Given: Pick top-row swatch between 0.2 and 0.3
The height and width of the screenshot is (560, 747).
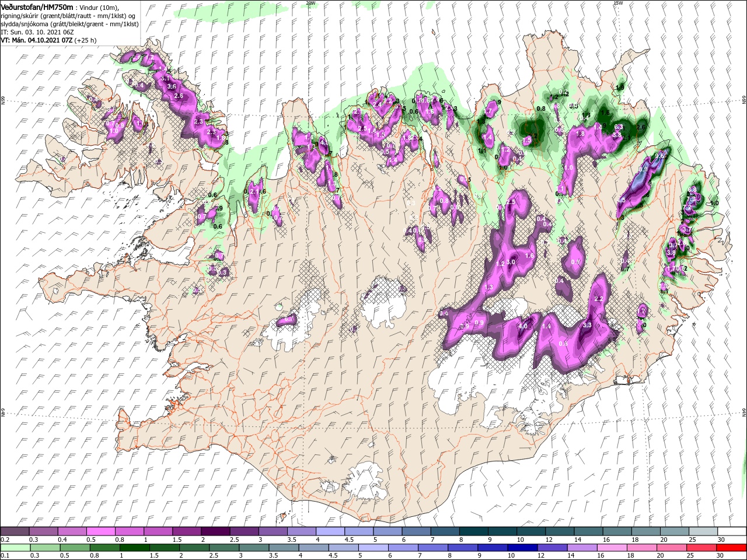Looking at the screenshot, I should [x=15, y=531].
